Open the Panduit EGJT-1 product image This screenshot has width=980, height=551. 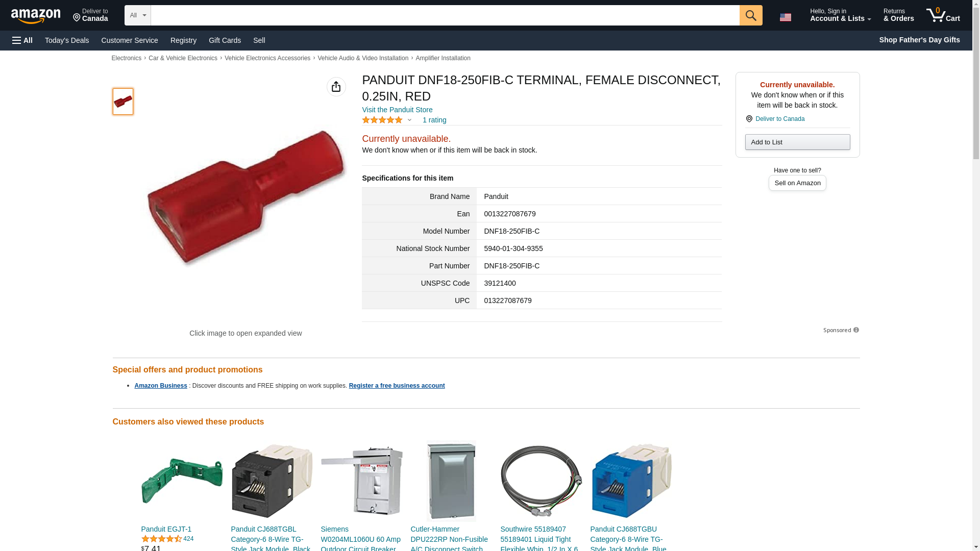click(x=182, y=481)
